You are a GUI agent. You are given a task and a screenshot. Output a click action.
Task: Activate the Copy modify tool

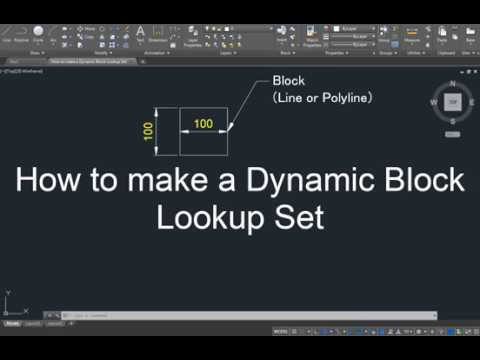[x=85, y=37]
